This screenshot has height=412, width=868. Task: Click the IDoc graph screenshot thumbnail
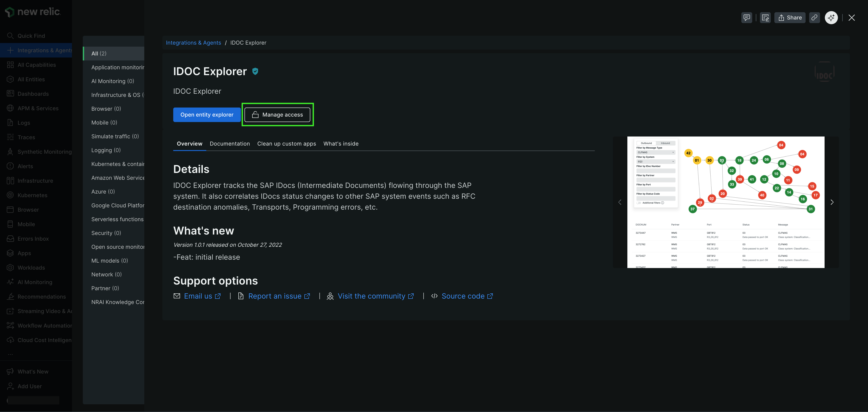pos(726,202)
